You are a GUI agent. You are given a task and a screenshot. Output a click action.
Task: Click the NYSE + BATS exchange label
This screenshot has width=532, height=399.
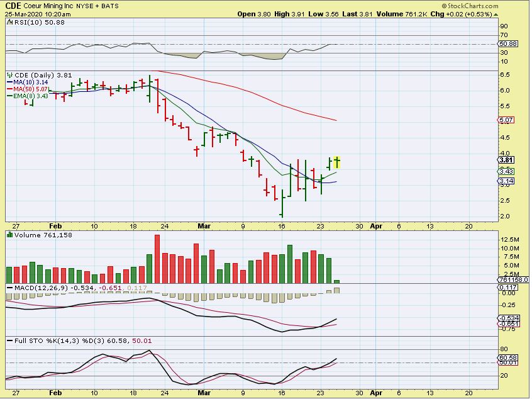point(97,6)
